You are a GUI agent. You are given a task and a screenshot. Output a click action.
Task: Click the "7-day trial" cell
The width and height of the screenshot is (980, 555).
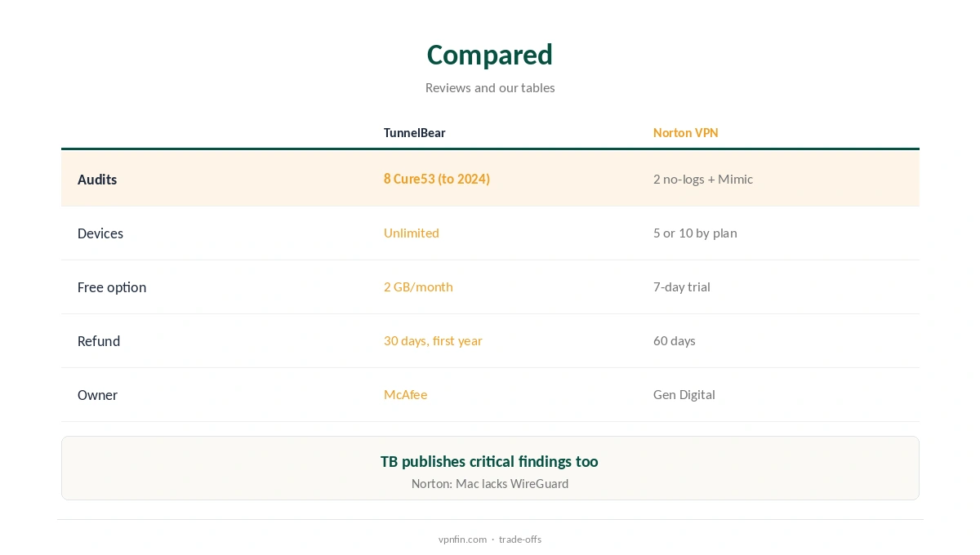pos(682,286)
